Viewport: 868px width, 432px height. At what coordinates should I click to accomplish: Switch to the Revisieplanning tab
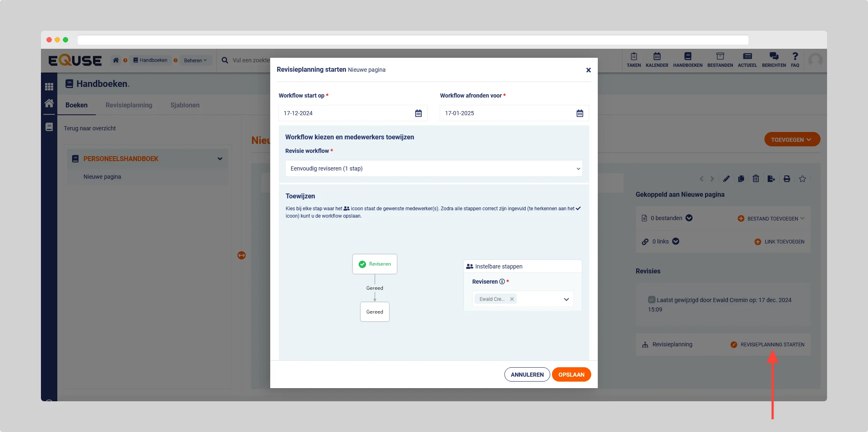(129, 105)
